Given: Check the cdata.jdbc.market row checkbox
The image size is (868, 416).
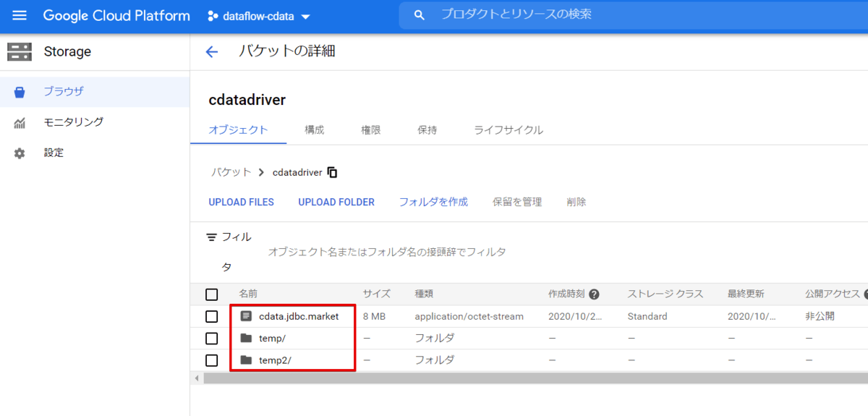Looking at the screenshot, I should click(212, 316).
